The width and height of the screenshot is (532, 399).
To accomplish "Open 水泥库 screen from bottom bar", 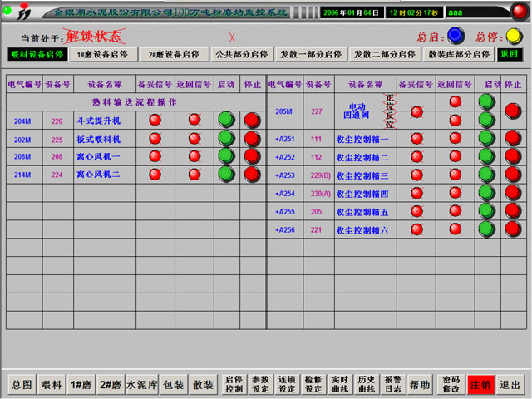I will pyautogui.click(x=141, y=384).
